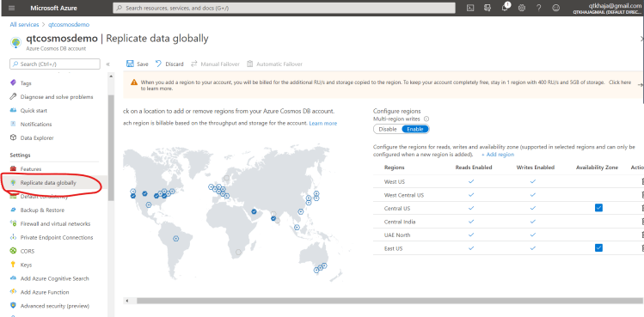The image size is (644, 317).
Task: Click 'Click here' in the billing warning
Action: click(x=620, y=82)
